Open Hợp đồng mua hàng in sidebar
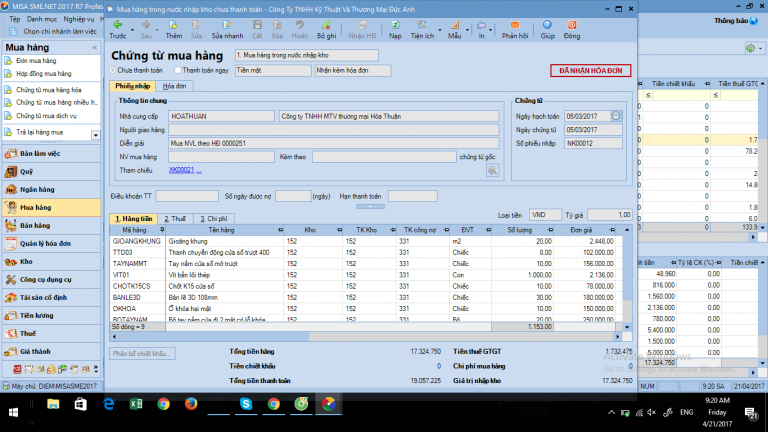Viewport: 768px width, 432px height. [x=44, y=73]
